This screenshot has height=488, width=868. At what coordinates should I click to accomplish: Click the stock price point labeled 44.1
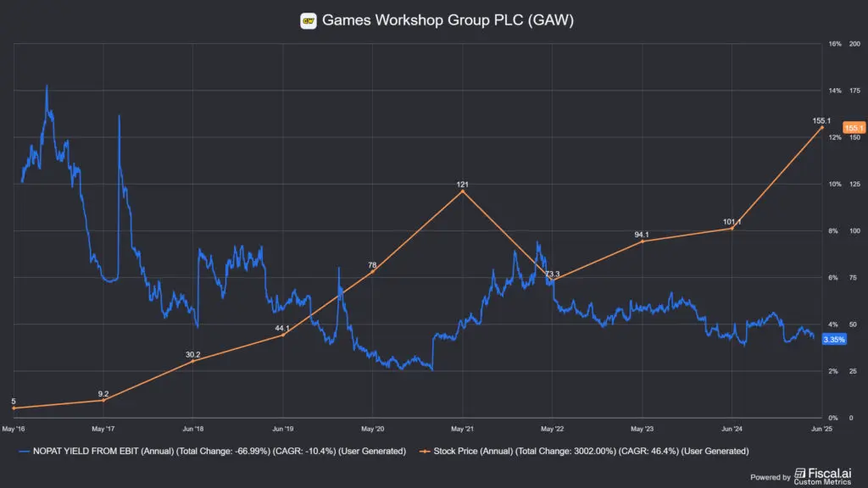pyautogui.click(x=283, y=335)
